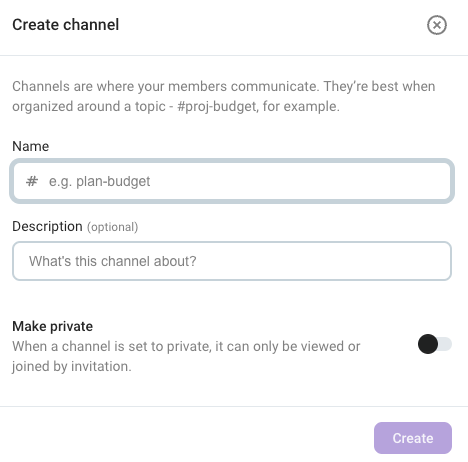Click the 'Create channel' dialog title
The width and height of the screenshot is (468, 462).
(66, 25)
